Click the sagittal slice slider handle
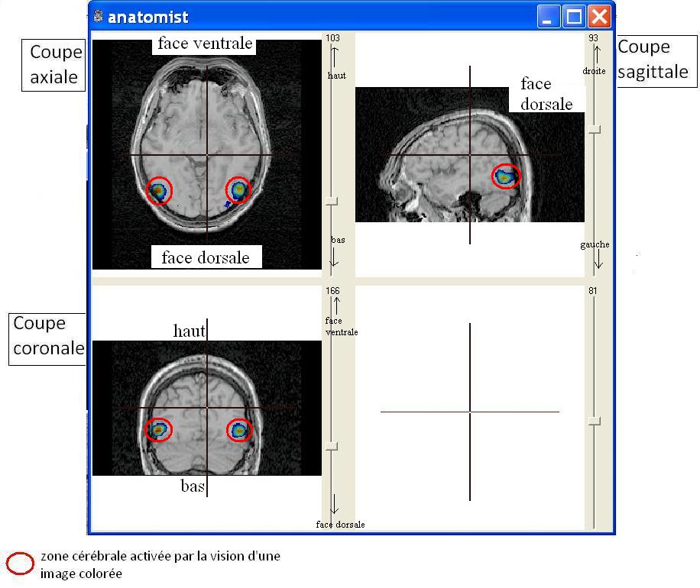The image size is (700, 588). click(595, 130)
